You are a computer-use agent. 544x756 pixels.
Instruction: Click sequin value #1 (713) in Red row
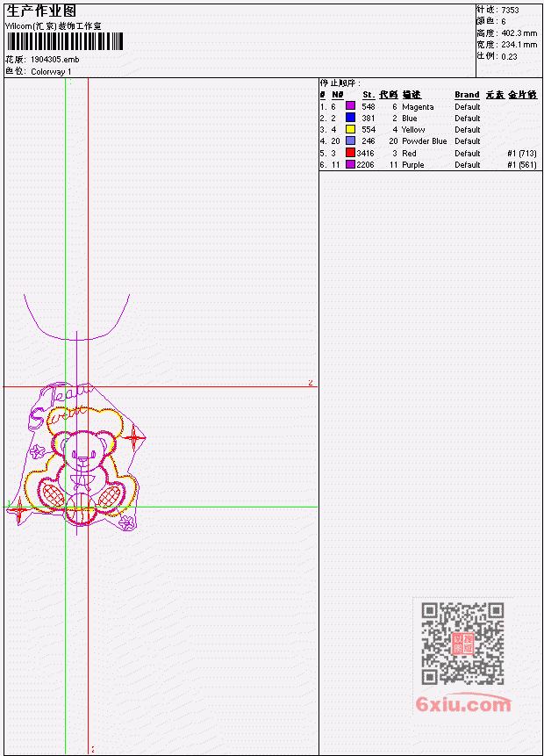522,154
